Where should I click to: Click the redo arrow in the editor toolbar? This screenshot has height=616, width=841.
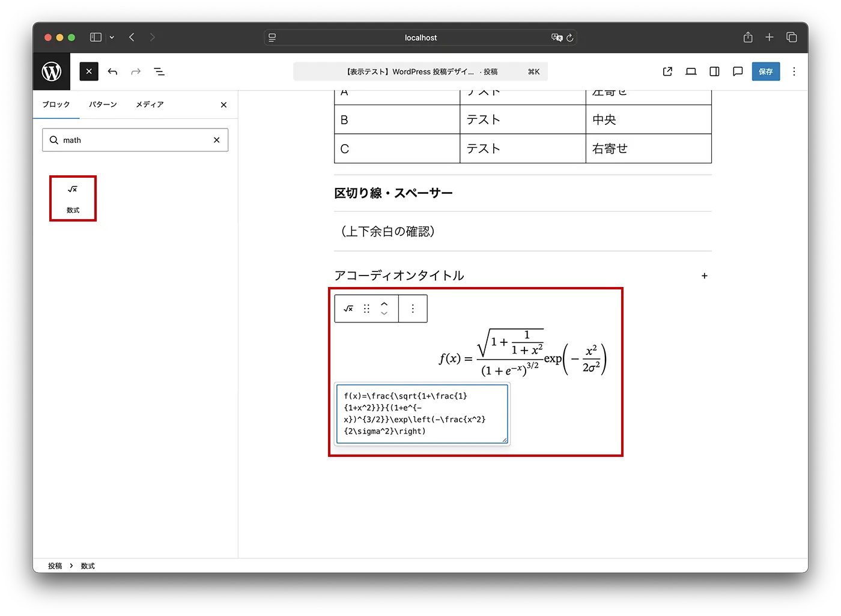pyautogui.click(x=135, y=71)
